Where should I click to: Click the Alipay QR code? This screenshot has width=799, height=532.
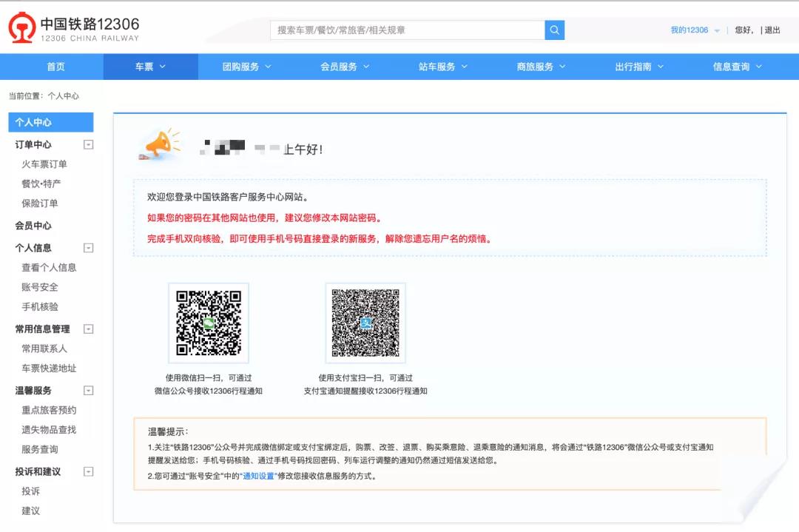pos(365,323)
